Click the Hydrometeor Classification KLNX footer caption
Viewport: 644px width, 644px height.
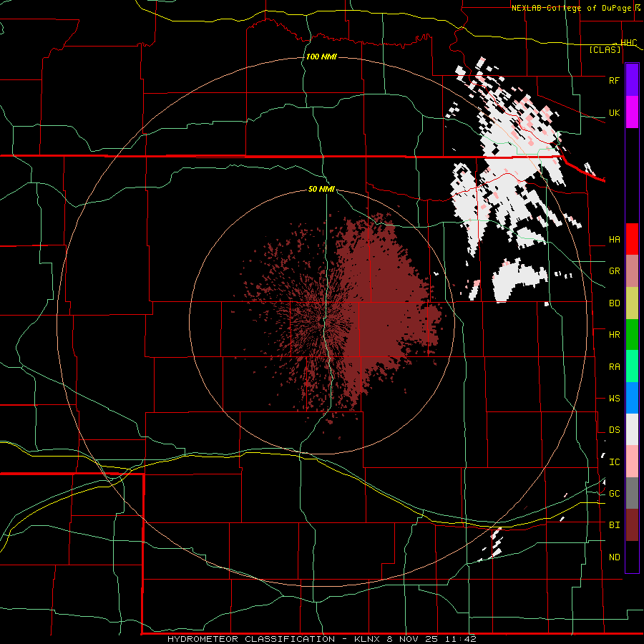[321, 639]
